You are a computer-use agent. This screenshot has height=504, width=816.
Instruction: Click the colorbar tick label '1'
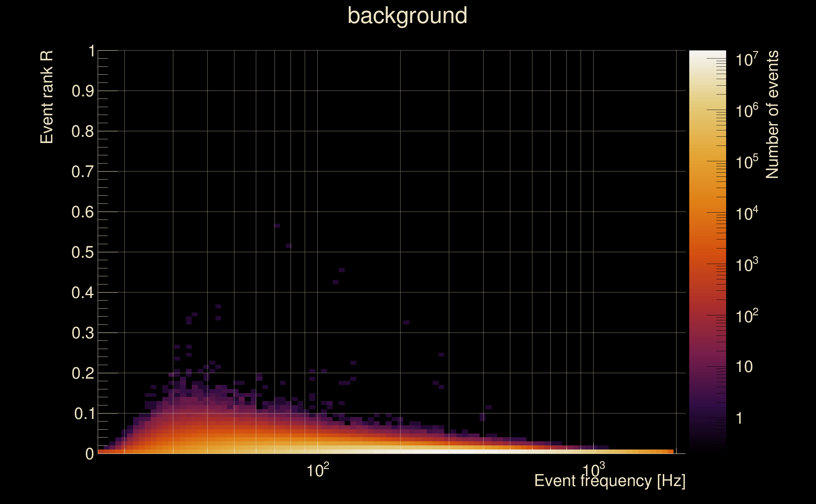[739, 418]
